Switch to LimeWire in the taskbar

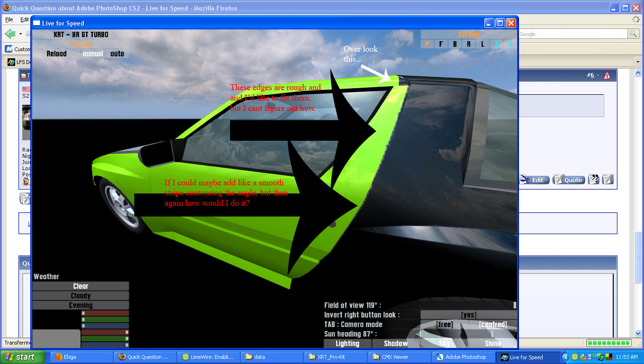[x=208, y=357]
